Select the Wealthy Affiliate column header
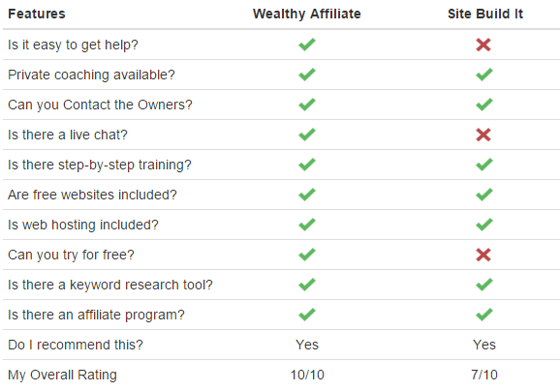 point(307,14)
